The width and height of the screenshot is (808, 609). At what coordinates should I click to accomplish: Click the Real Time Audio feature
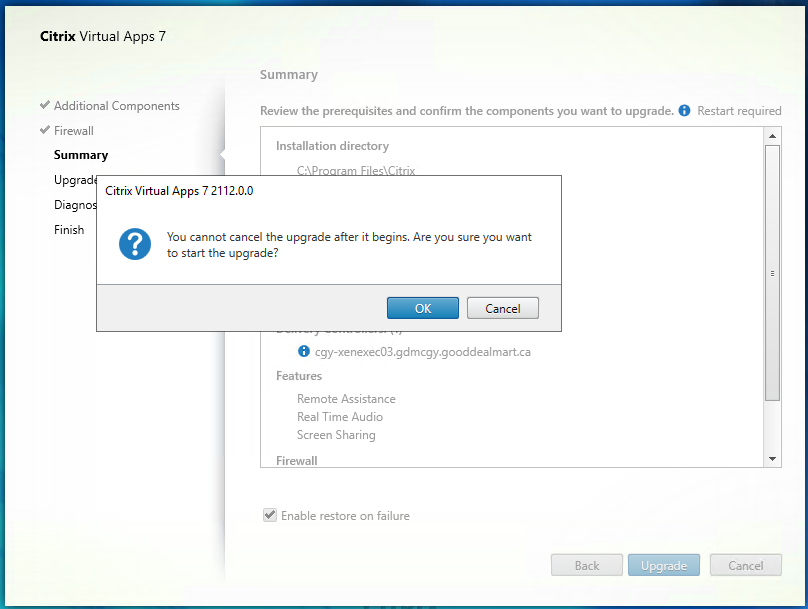[x=340, y=417]
